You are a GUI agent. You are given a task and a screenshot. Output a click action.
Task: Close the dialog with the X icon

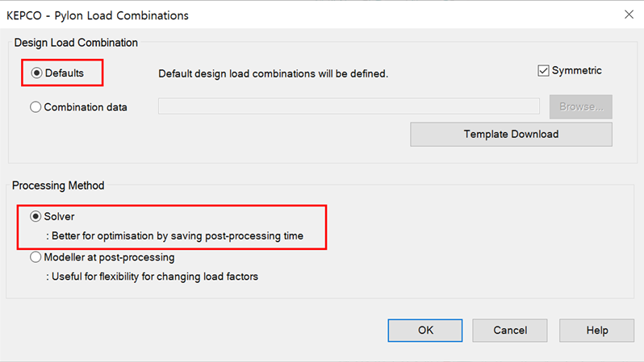pyautogui.click(x=629, y=14)
